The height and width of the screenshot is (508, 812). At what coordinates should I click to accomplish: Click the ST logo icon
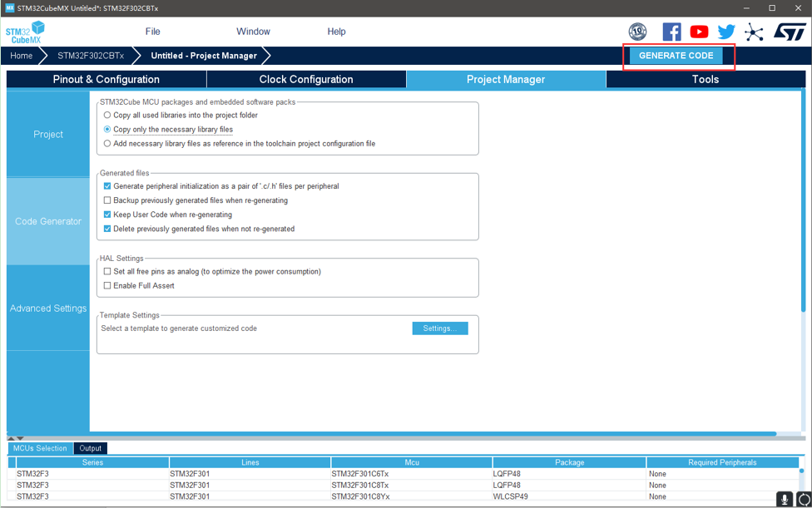790,32
